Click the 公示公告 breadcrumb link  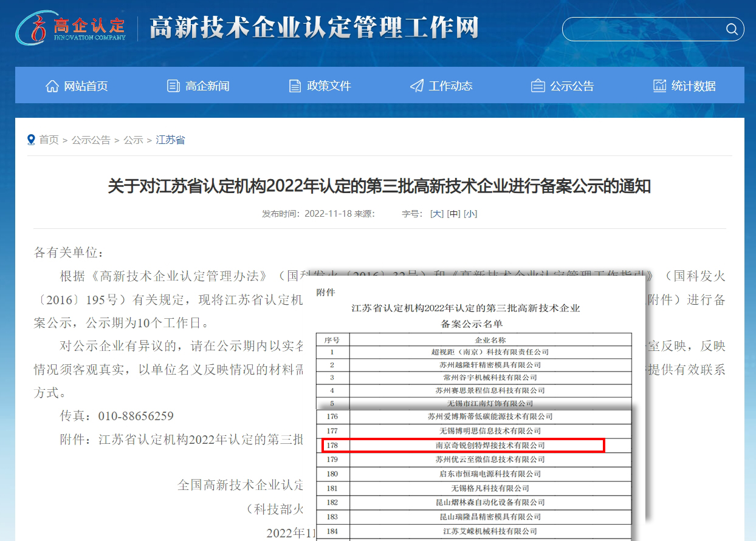[x=91, y=140]
